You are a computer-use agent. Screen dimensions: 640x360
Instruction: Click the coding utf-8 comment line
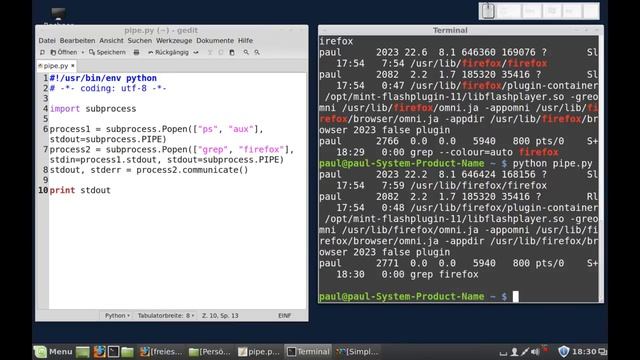[108, 88]
